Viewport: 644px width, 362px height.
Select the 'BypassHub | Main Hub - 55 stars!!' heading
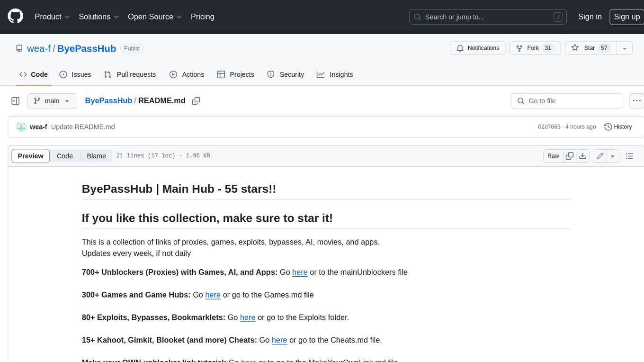click(179, 189)
